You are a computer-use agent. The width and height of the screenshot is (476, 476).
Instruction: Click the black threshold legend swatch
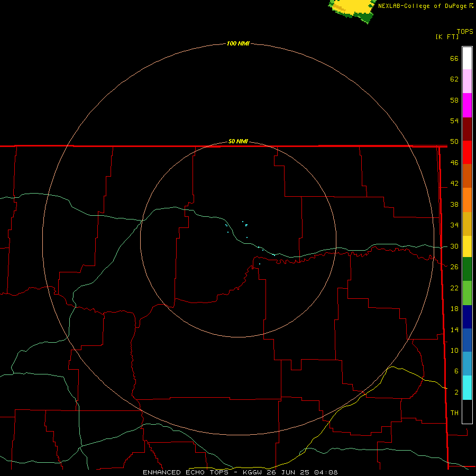click(467, 411)
